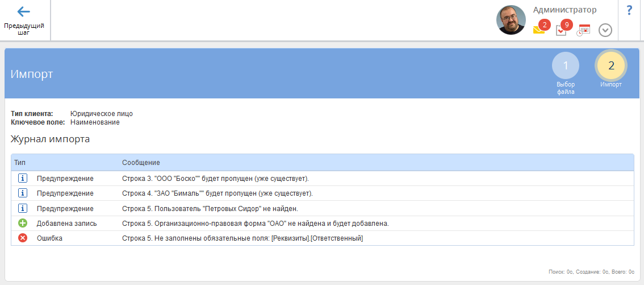Screen dimensions: 644x285
Task: Click the Добавлена запись type label
Action: (67, 224)
